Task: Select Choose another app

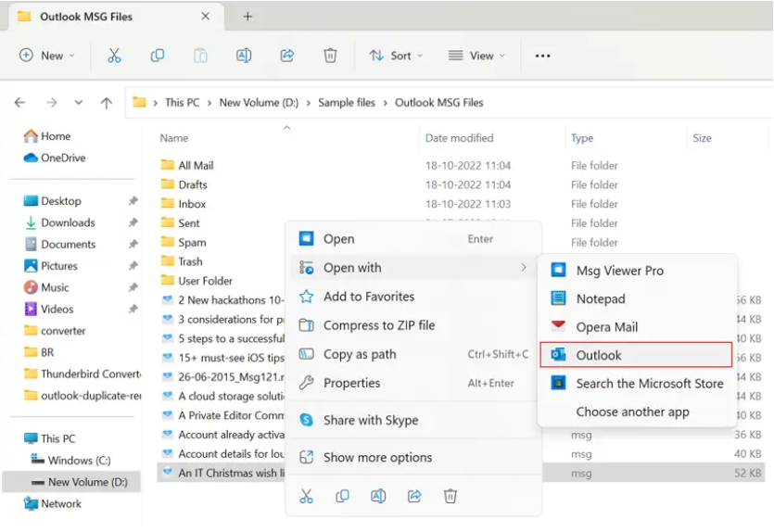Action: pos(636,412)
